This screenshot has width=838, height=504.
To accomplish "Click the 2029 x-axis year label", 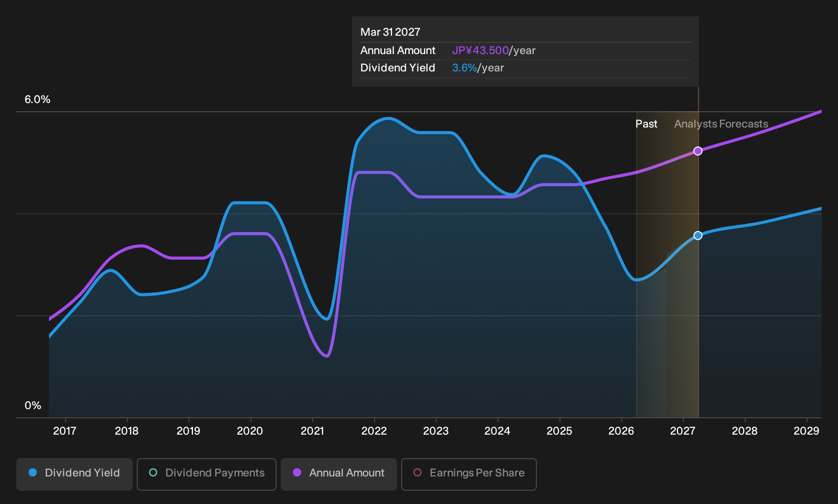I will pyautogui.click(x=806, y=431).
